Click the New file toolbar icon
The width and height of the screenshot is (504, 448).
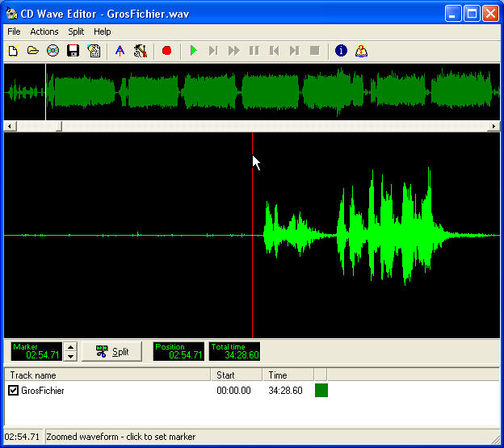tap(12, 51)
